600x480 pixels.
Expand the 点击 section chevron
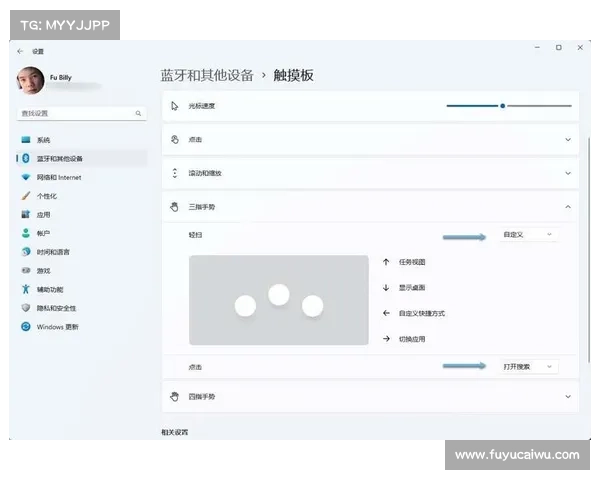pyautogui.click(x=568, y=139)
